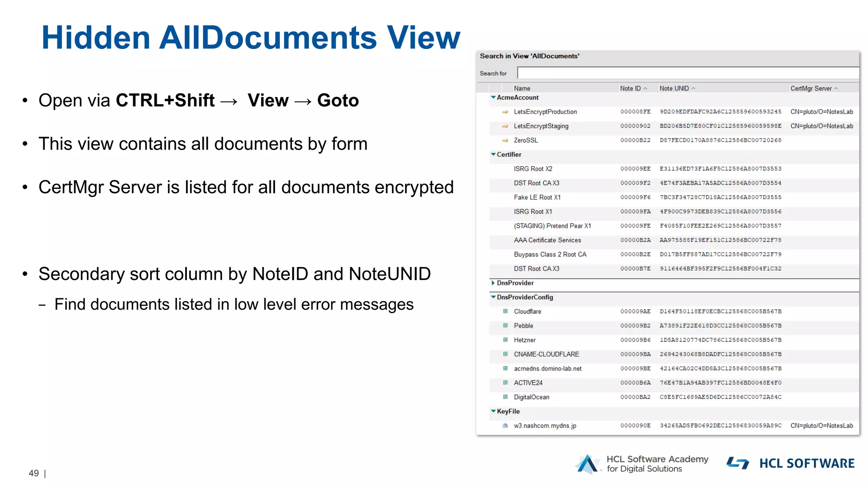868x488 pixels.
Task: Select the AAA Certificate Services row
Action: click(x=674, y=240)
